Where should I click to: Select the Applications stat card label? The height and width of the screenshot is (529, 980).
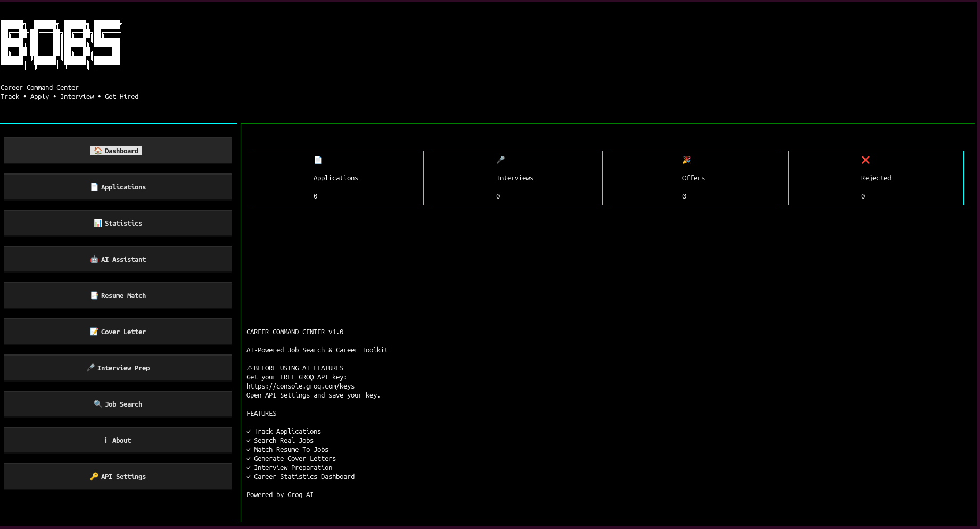336,178
